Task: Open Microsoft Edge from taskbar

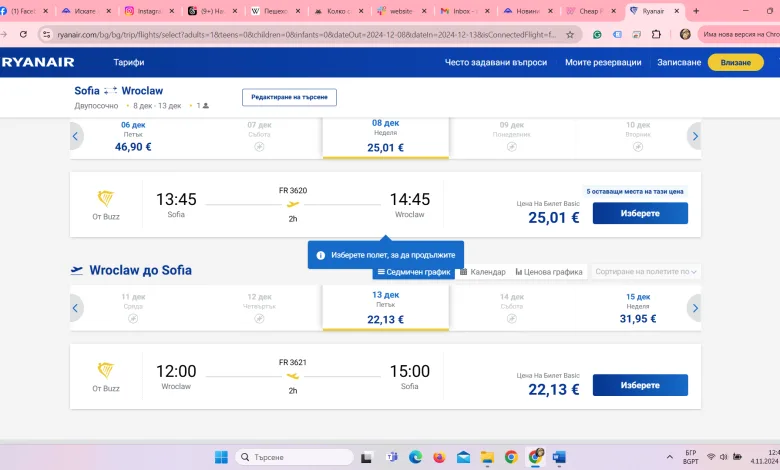Action: coord(415,457)
